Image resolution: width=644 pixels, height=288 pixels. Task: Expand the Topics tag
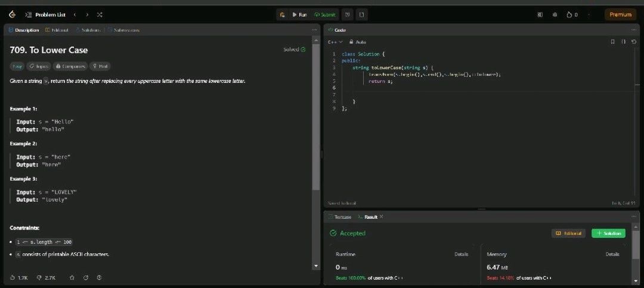click(39, 67)
